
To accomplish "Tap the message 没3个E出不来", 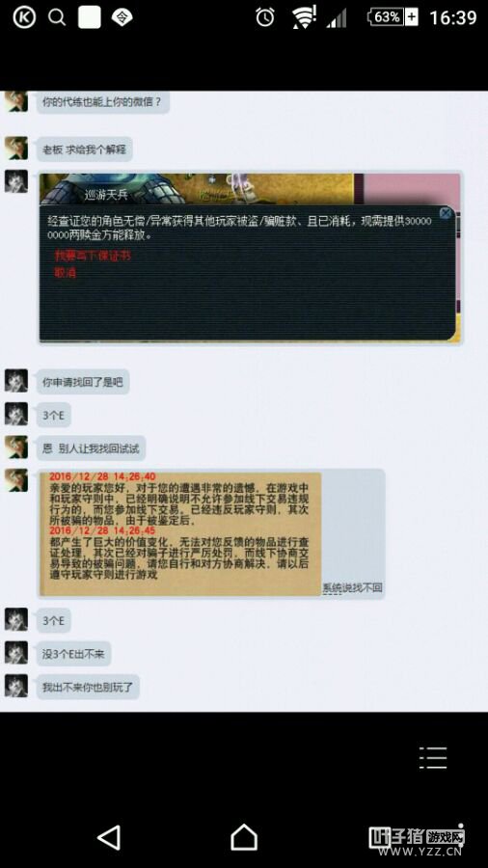I will (74, 654).
